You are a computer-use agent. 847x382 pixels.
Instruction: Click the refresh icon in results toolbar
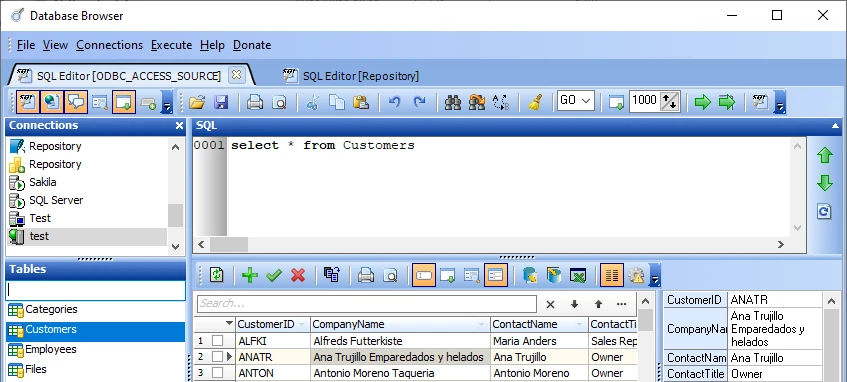(x=217, y=276)
